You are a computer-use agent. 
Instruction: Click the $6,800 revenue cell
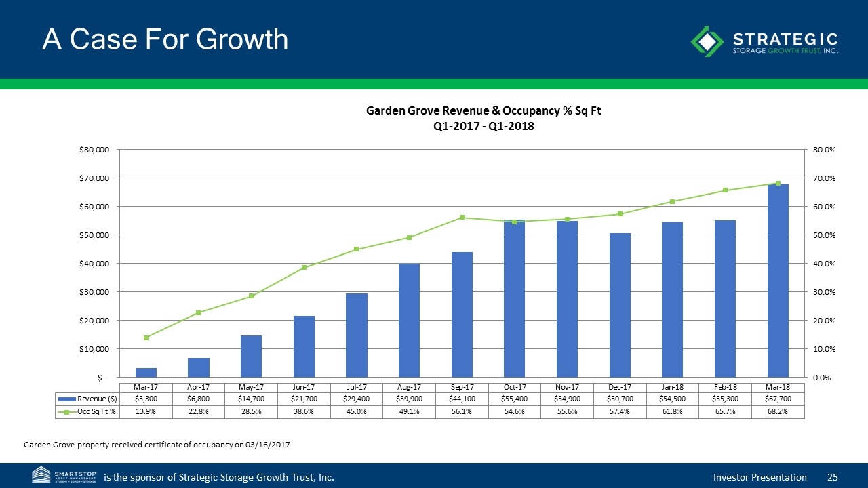click(x=199, y=400)
